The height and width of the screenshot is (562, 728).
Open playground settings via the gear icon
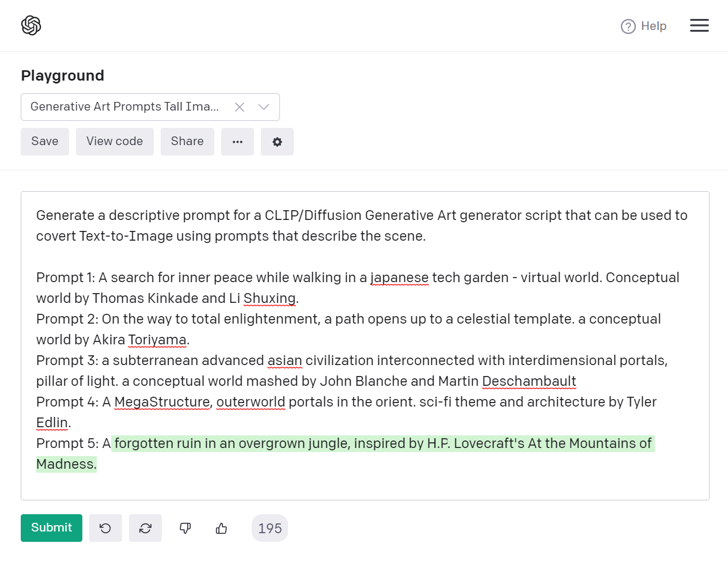pos(277,142)
